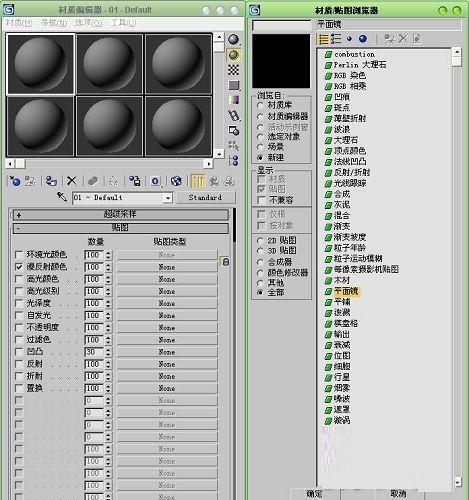Screen dimensions: 469x500
Task: Switch browser to View List + Icons
Action: [x=336, y=39]
